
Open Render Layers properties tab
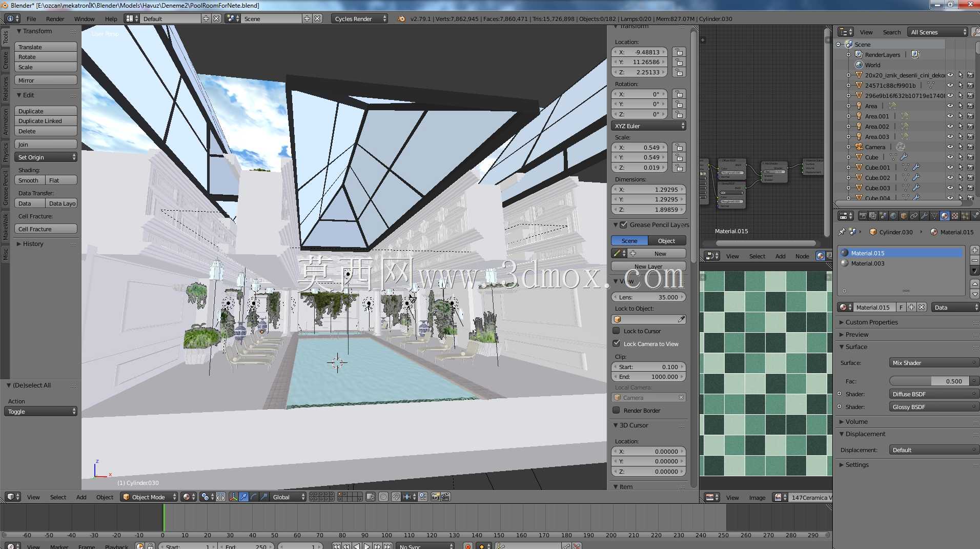tap(873, 216)
